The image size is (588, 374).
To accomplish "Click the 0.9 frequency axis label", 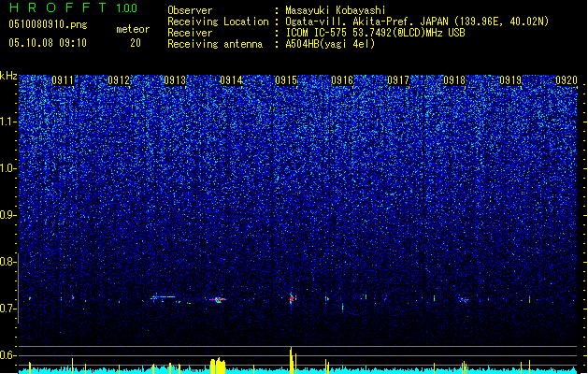I will click(x=7, y=215).
